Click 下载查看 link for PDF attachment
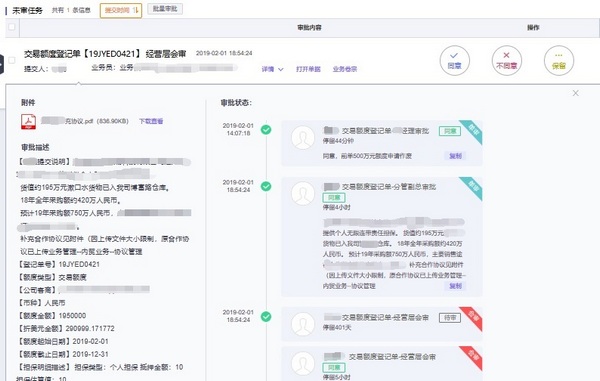The width and height of the screenshot is (600, 381). point(151,121)
